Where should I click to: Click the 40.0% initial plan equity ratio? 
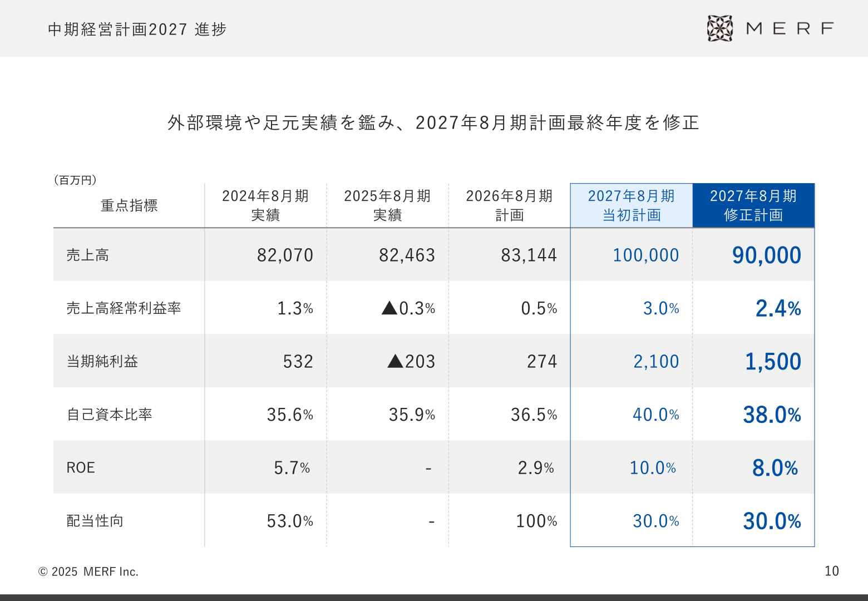(x=655, y=415)
